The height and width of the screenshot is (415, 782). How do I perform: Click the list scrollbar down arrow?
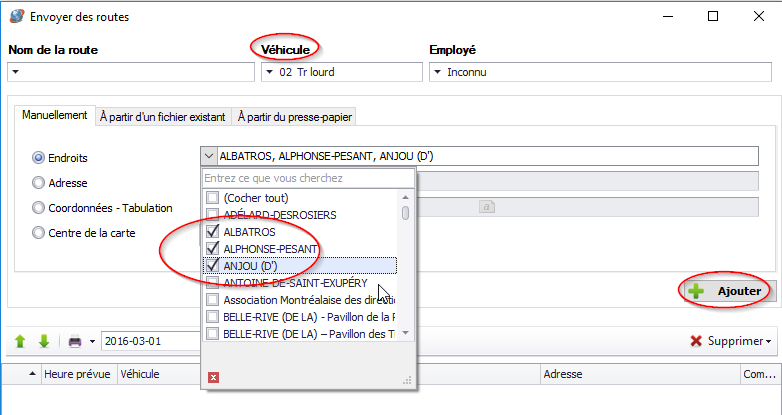click(x=406, y=332)
